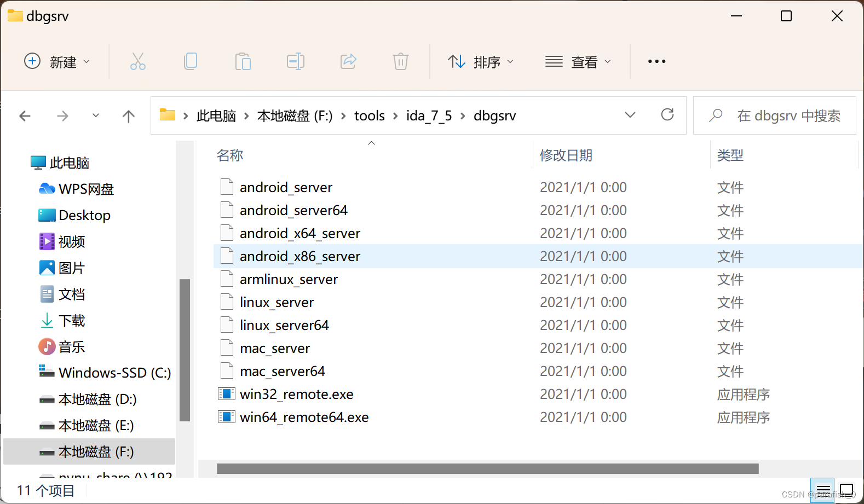This screenshot has height=504, width=864.
Task: Select the win64_remote64.exe file name
Action: tap(304, 417)
